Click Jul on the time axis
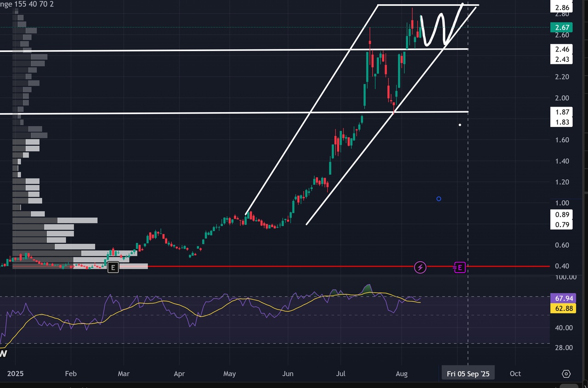Image resolution: width=588 pixels, height=388 pixels. click(340, 374)
